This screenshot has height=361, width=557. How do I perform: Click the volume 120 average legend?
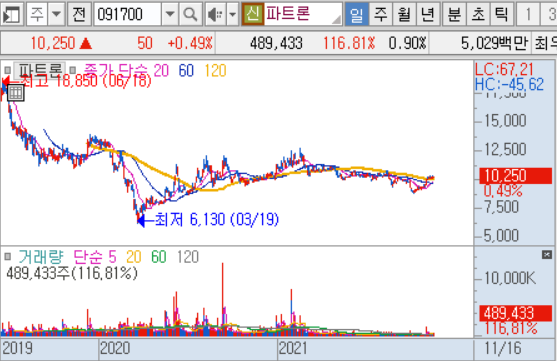pyautogui.click(x=188, y=257)
